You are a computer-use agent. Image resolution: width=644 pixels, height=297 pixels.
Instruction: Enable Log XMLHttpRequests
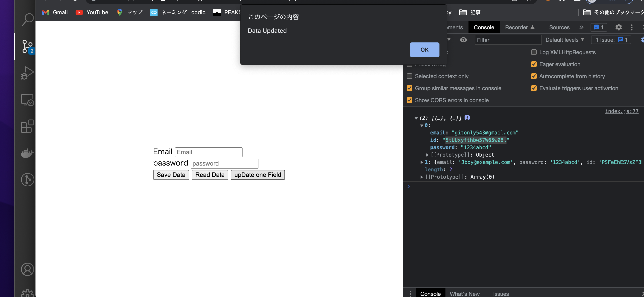tap(534, 52)
